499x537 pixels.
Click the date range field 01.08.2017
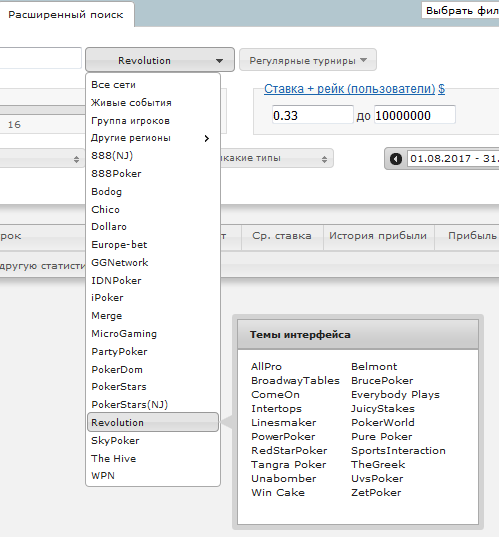453,159
